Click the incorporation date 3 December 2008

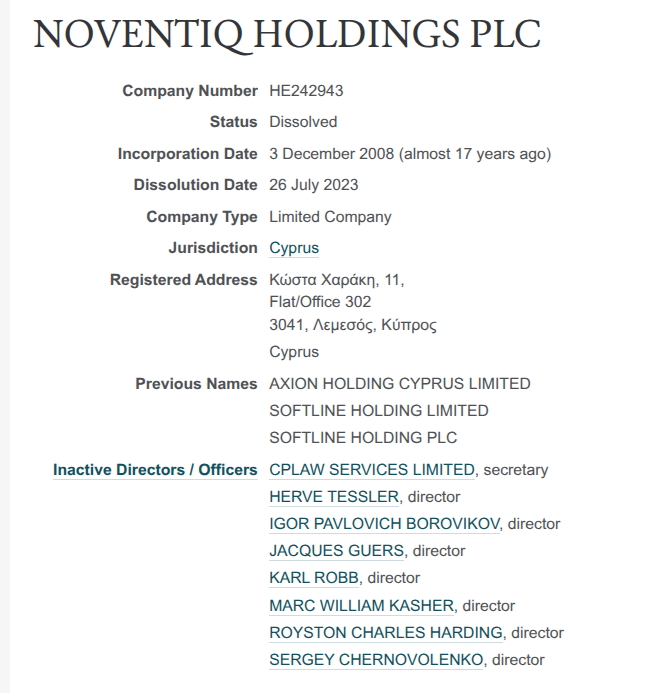click(333, 154)
